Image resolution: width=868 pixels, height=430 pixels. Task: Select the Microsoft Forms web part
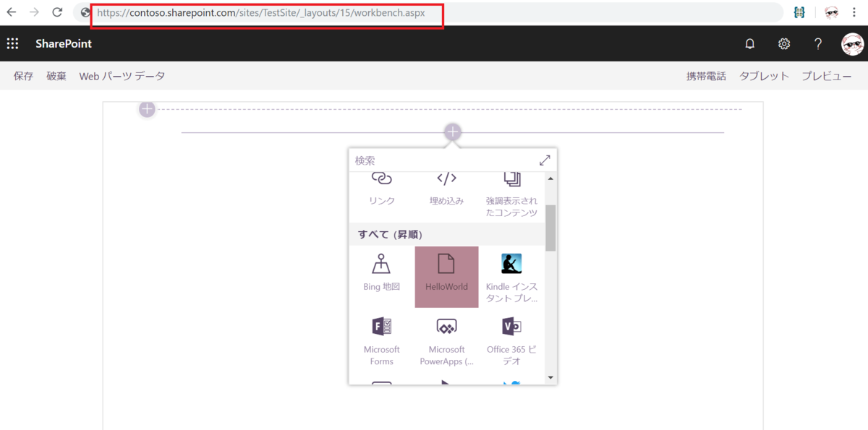(382, 341)
